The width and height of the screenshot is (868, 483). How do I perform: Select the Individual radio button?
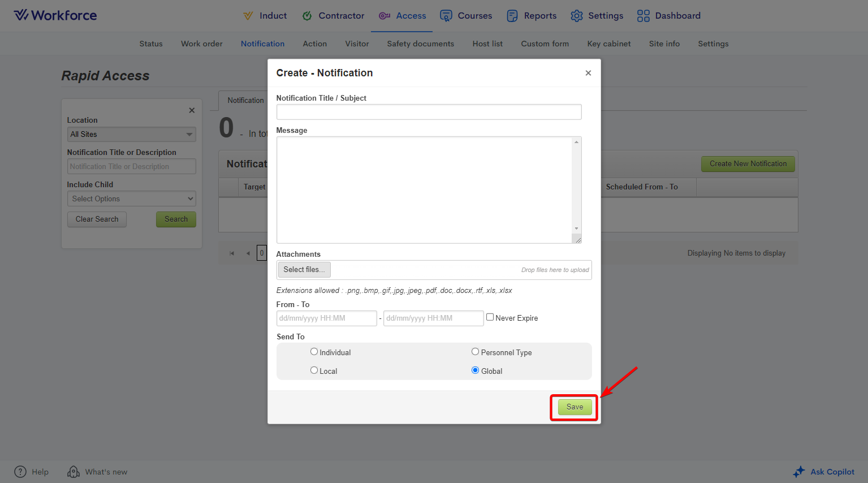(314, 352)
